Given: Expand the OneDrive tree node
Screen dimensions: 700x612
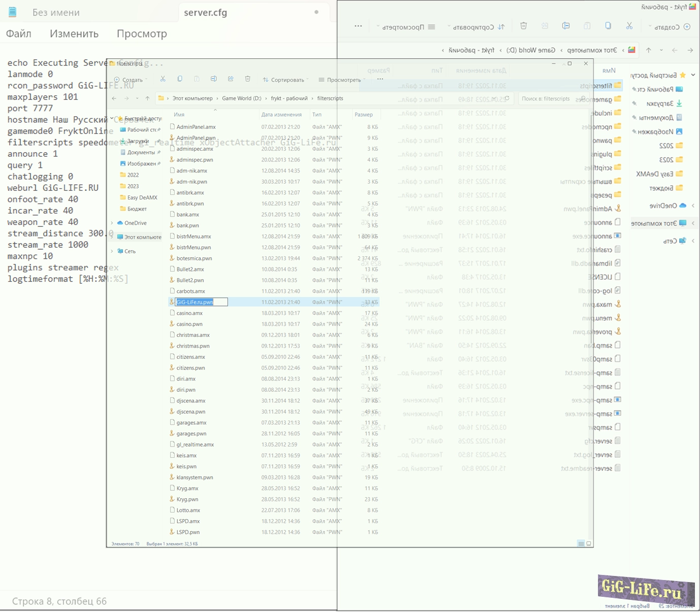Looking at the screenshot, I should pos(112,223).
